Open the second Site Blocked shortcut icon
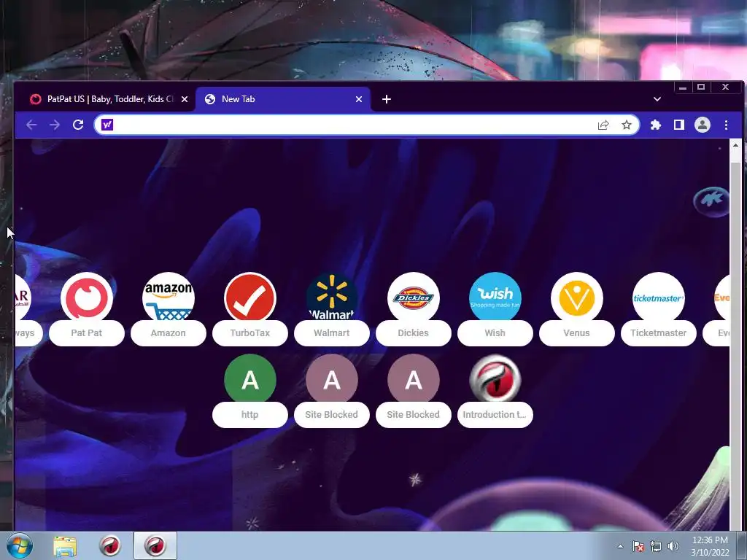Image resolution: width=747 pixels, height=560 pixels. (x=414, y=379)
